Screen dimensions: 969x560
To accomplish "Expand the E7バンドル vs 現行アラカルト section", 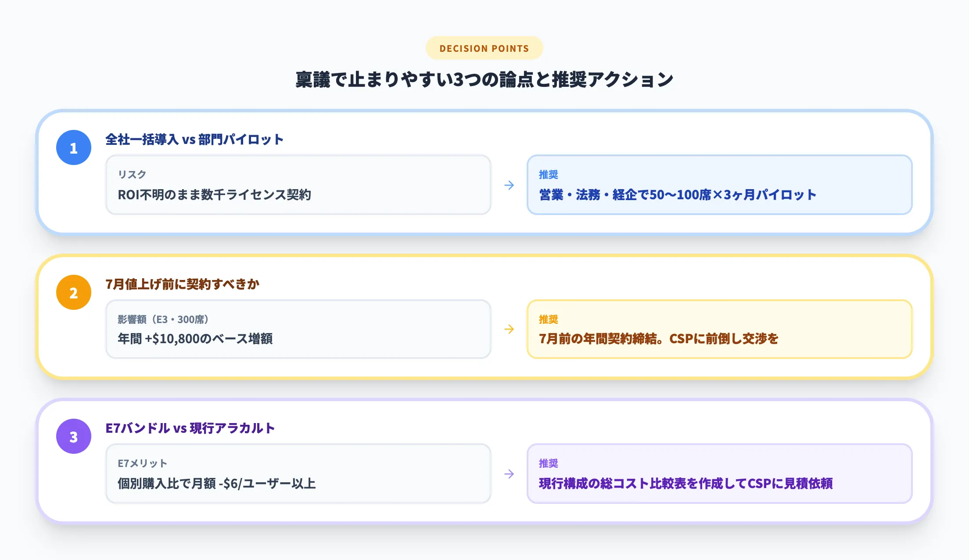I will [189, 428].
